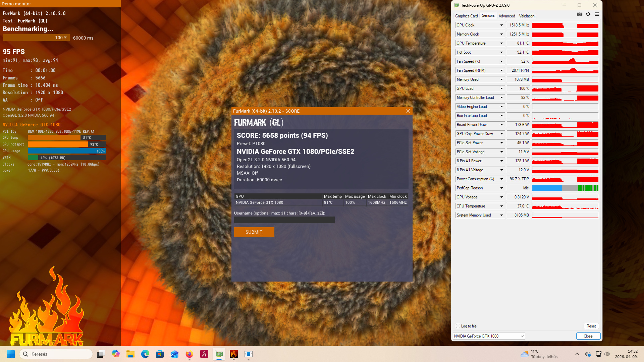This screenshot has height=362, width=644.
Task: Click the username input field
Action: click(x=284, y=220)
